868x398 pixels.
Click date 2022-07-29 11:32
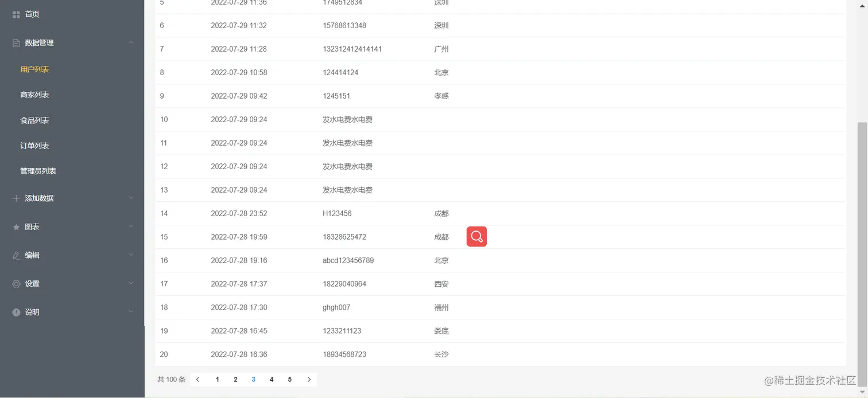[x=239, y=26]
